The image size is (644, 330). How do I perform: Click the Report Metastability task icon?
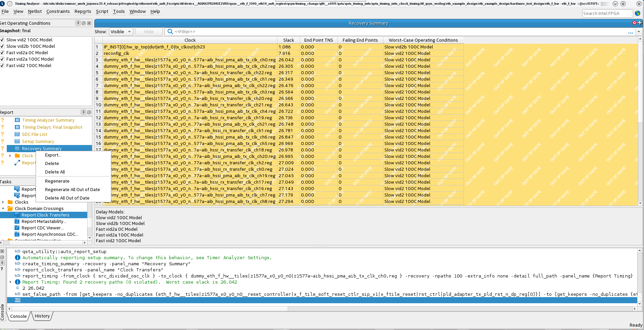[x=17, y=222]
